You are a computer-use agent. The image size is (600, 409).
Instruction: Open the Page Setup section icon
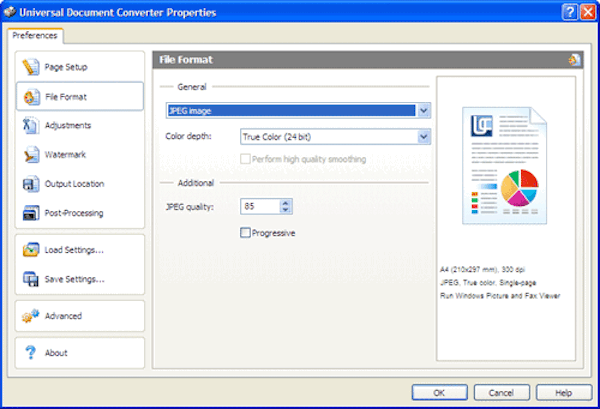tap(28, 67)
